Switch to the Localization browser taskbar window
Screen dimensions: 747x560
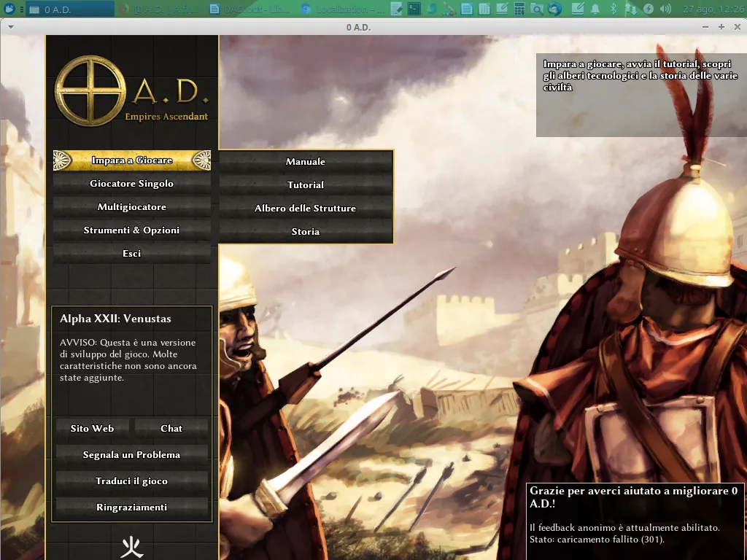tap(342, 9)
